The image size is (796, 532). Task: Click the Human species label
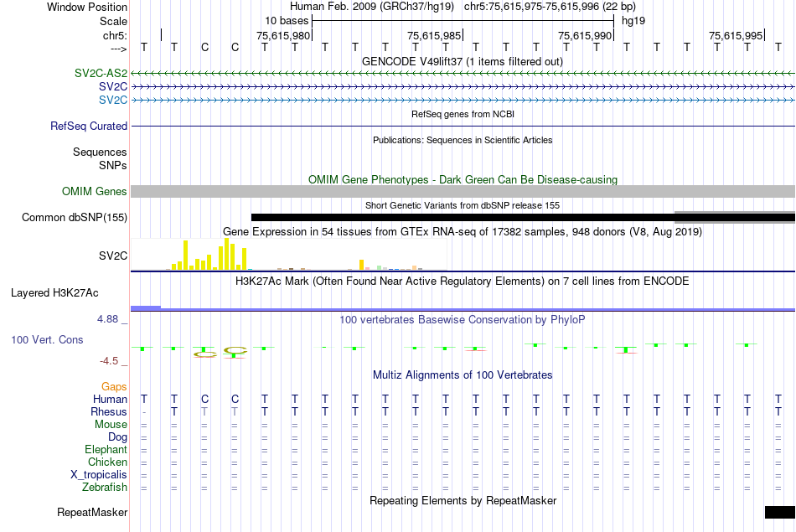tap(110, 400)
